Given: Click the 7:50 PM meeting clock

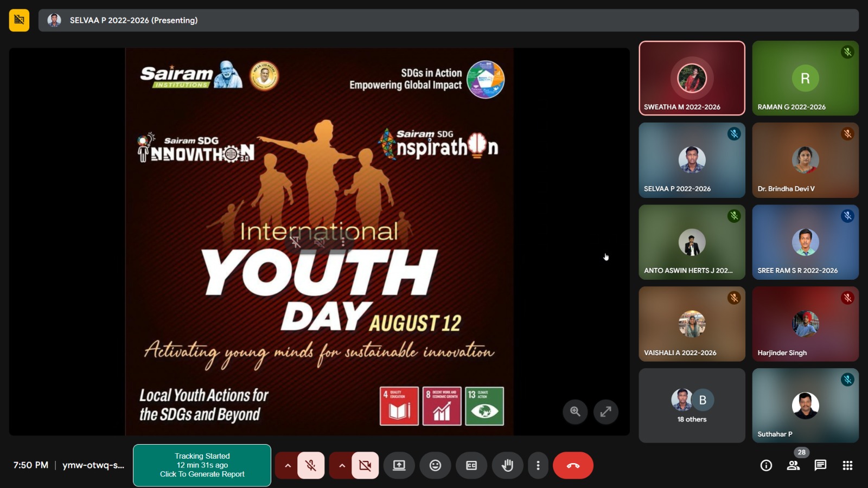Looking at the screenshot, I should point(31,465).
